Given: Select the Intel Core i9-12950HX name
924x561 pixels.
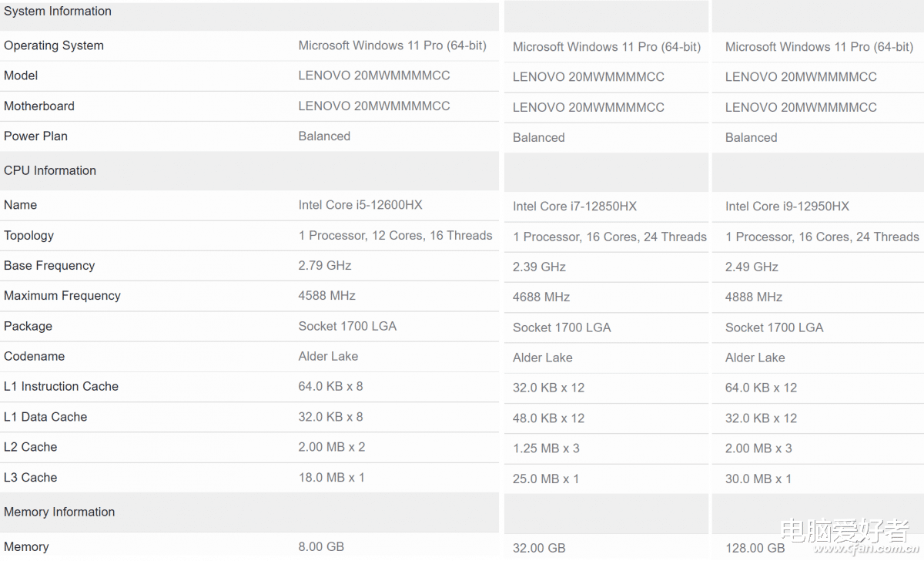Looking at the screenshot, I should click(x=787, y=207).
